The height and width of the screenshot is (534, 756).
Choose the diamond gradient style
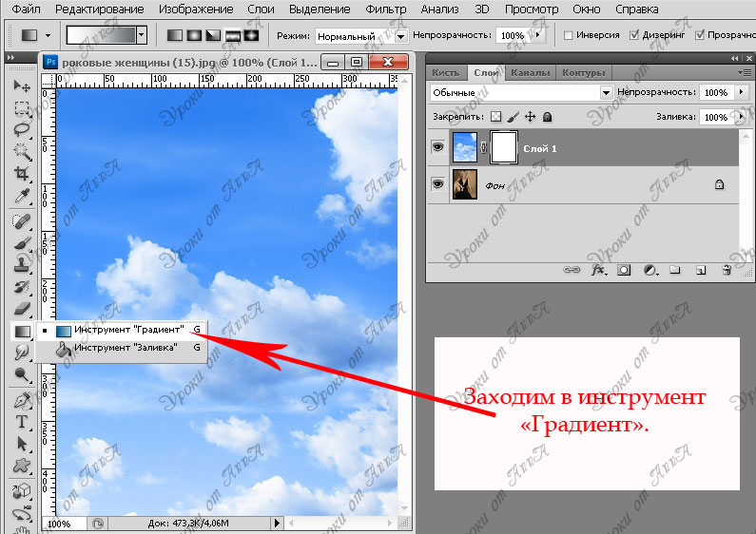click(251, 35)
